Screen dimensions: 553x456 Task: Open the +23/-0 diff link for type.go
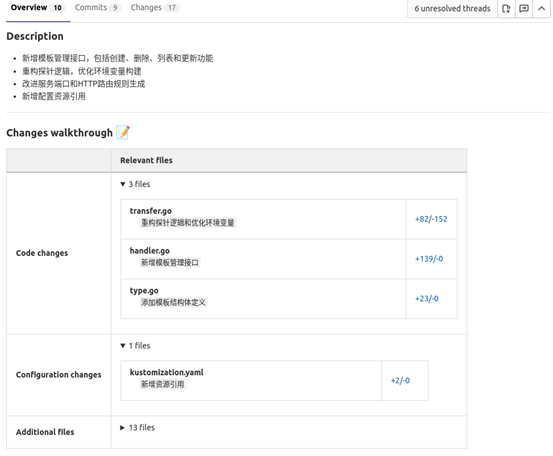pos(427,299)
